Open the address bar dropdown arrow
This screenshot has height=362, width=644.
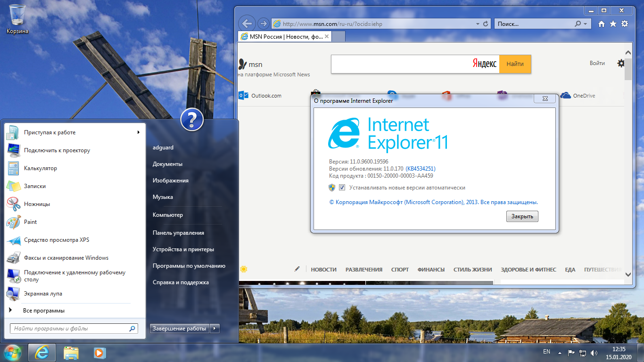[x=477, y=24]
